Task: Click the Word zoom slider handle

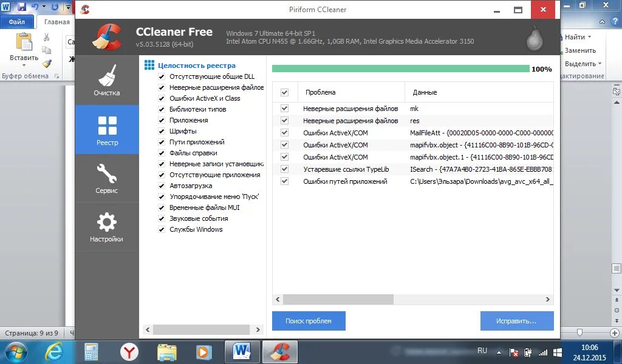Action: click(x=579, y=332)
